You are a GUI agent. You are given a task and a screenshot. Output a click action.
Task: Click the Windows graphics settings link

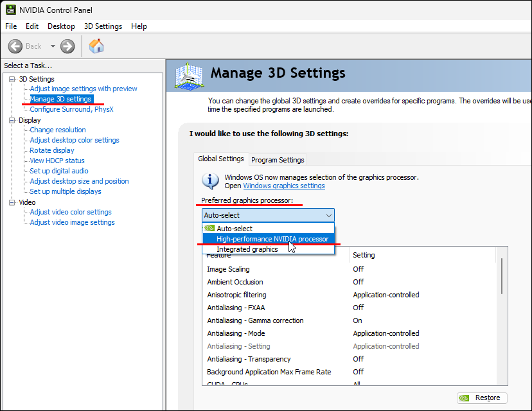pyautogui.click(x=283, y=186)
